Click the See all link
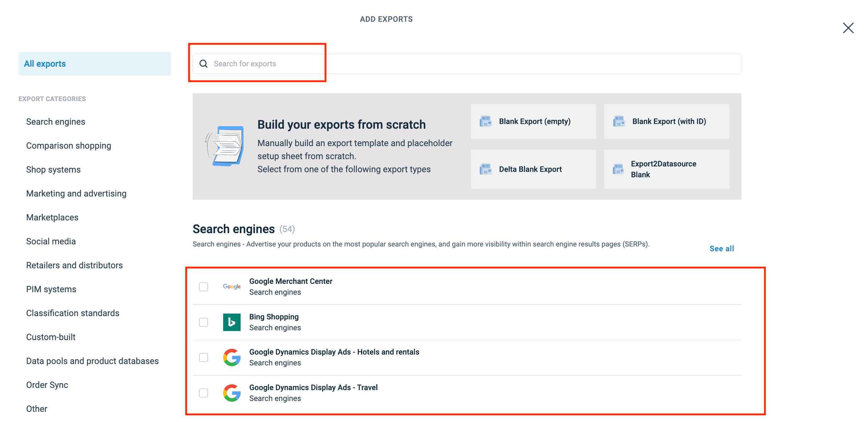Image resolution: width=868 pixels, height=422 pixels. (x=721, y=249)
